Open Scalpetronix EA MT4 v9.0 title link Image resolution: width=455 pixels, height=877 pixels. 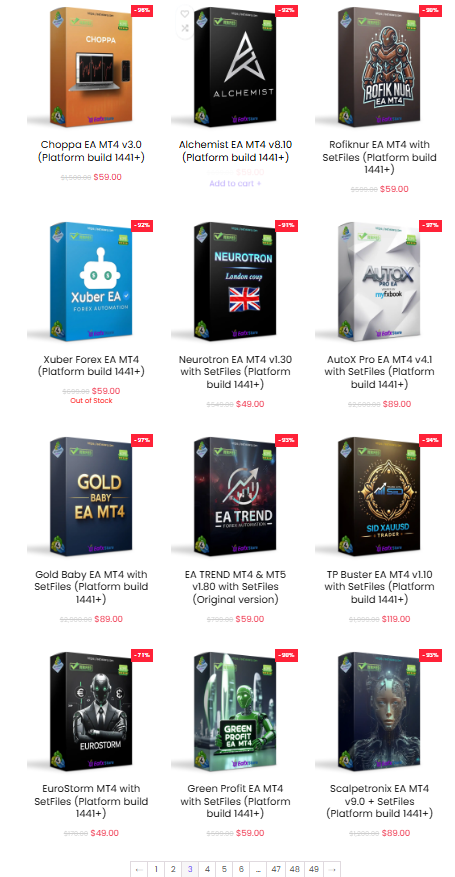[x=380, y=801]
